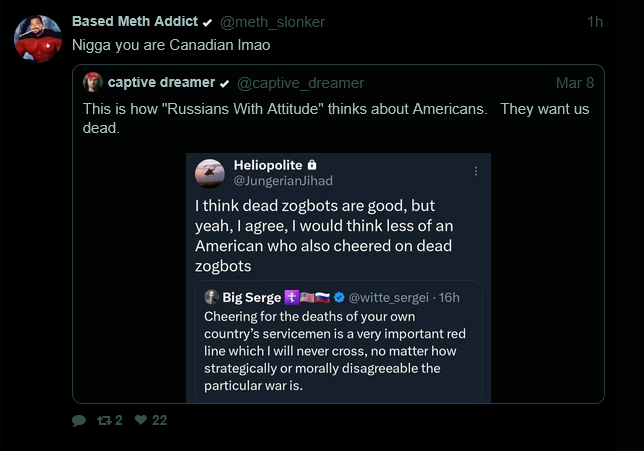This screenshot has width=644, height=451.
Task: Open three-dot menu on Heliopolite's tweet
Action: (x=476, y=171)
